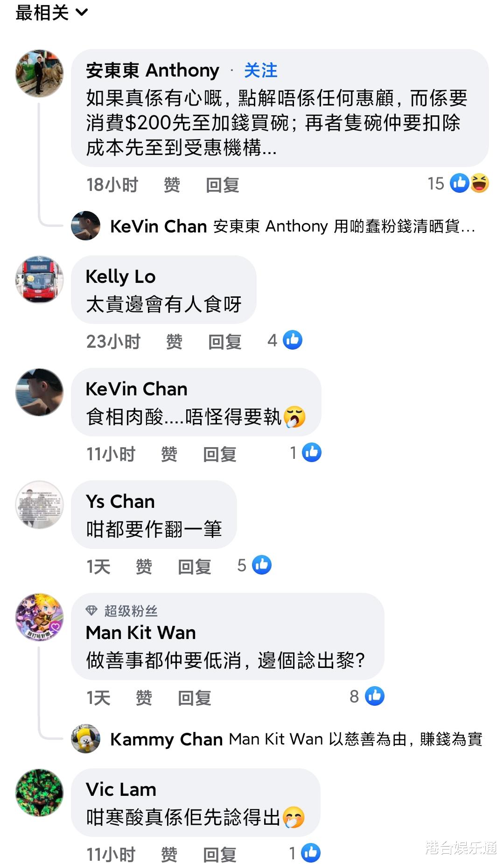The image size is (504, 864).
Task: Reply to 安東東 Anthony's comment
Action: (x=223, y=185)
